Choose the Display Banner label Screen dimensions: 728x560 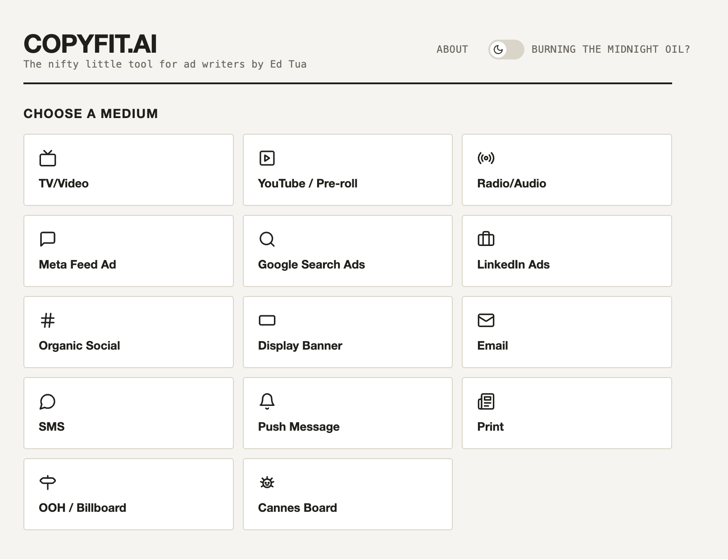pos(300,346)
